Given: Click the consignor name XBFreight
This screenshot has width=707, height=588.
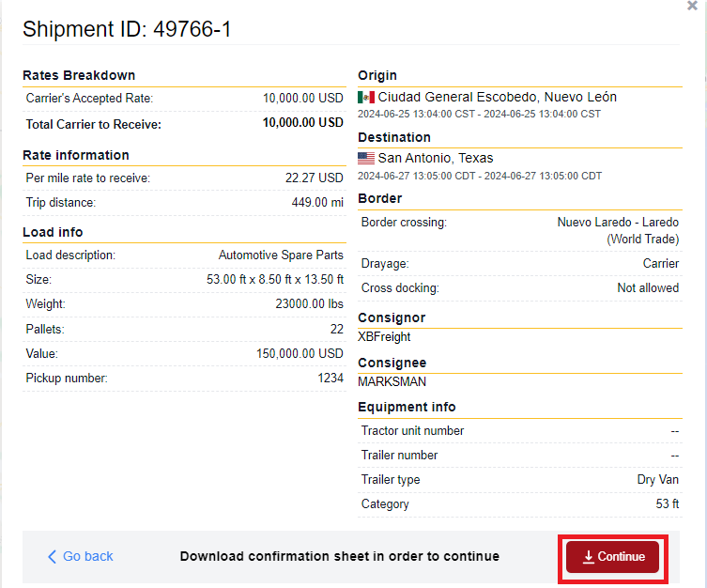Looking at the screenshot, I should 384,337.
